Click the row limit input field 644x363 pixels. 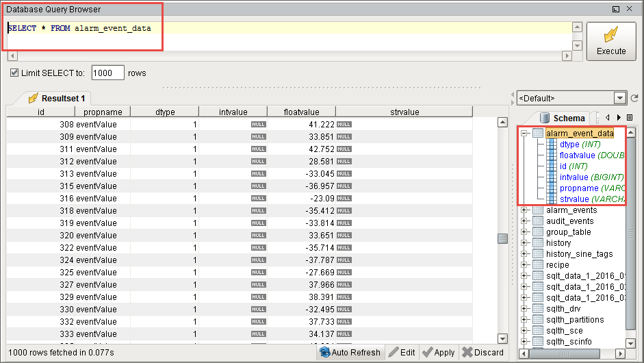pyautogui.click(x=107, y=73)
